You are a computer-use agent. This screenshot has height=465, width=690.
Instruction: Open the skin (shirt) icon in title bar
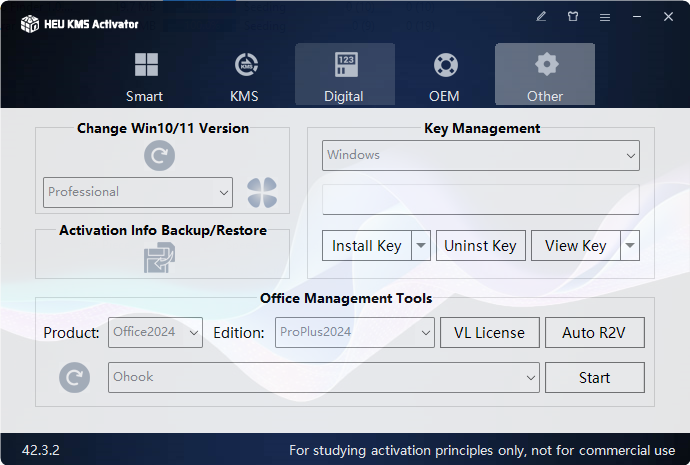click(x=573, y=17)
